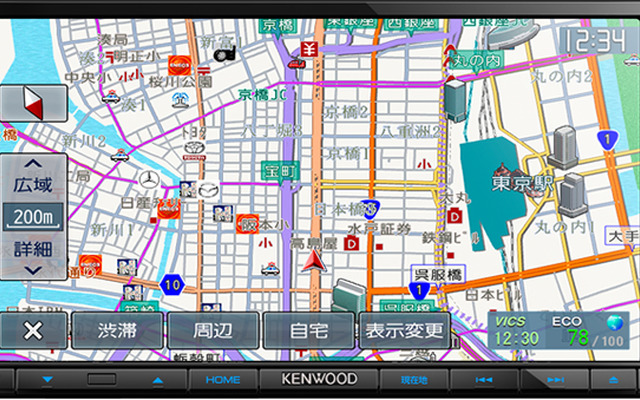The image size is (640, 400).
Task: Tap the route 10 hexagon marker
Action: click(x=172, y=285)
